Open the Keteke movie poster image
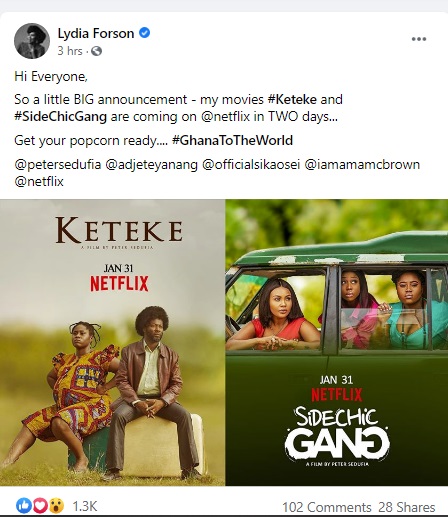 [112, 342]
